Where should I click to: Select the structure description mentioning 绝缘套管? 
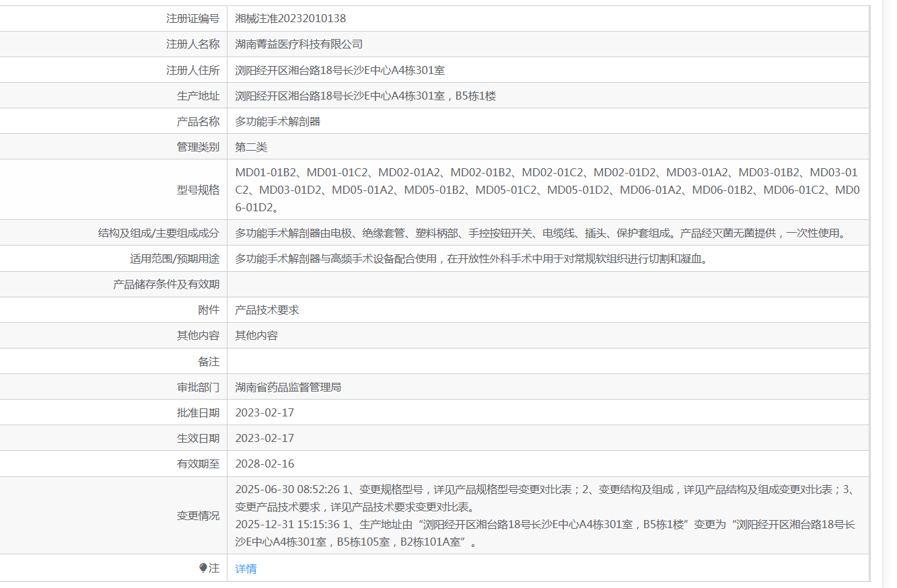pyautogui.click(x=540, y=233)
